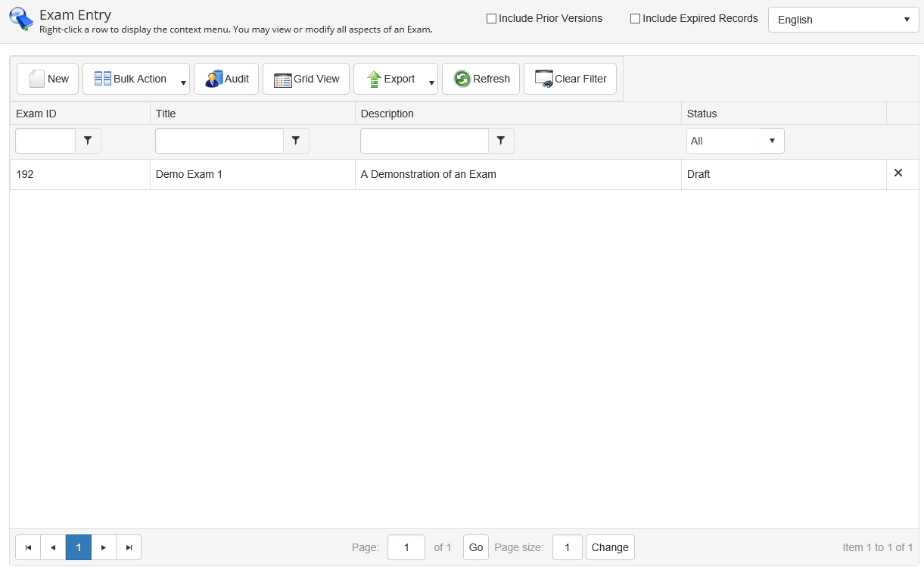Click the Go page button
Screen dimensions: 924x570
[475, 547]
